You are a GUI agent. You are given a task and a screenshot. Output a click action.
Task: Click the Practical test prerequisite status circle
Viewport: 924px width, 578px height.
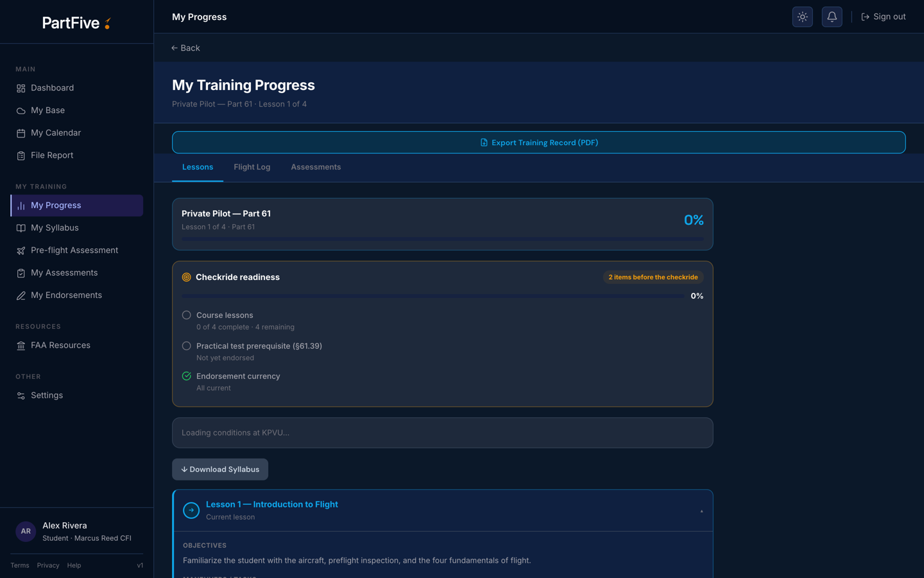click(x=187, y=346)
